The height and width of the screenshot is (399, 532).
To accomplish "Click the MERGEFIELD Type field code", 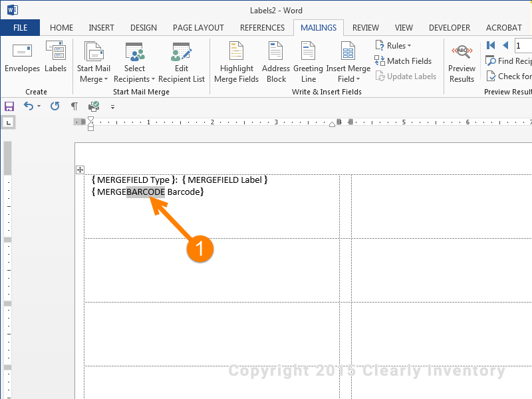I will 134,180.
